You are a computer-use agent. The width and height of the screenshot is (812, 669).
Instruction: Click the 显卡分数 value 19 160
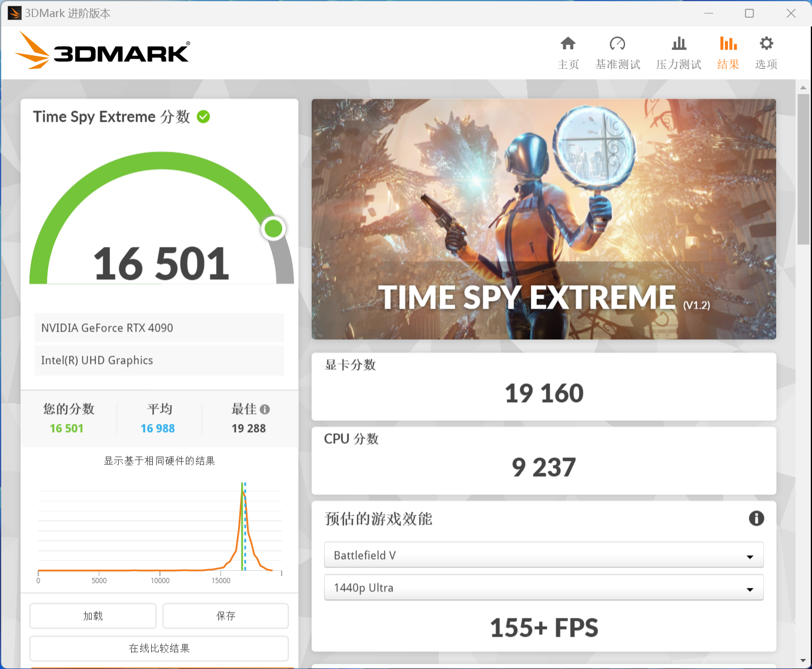pyautogui.click(x=544, y=393)
